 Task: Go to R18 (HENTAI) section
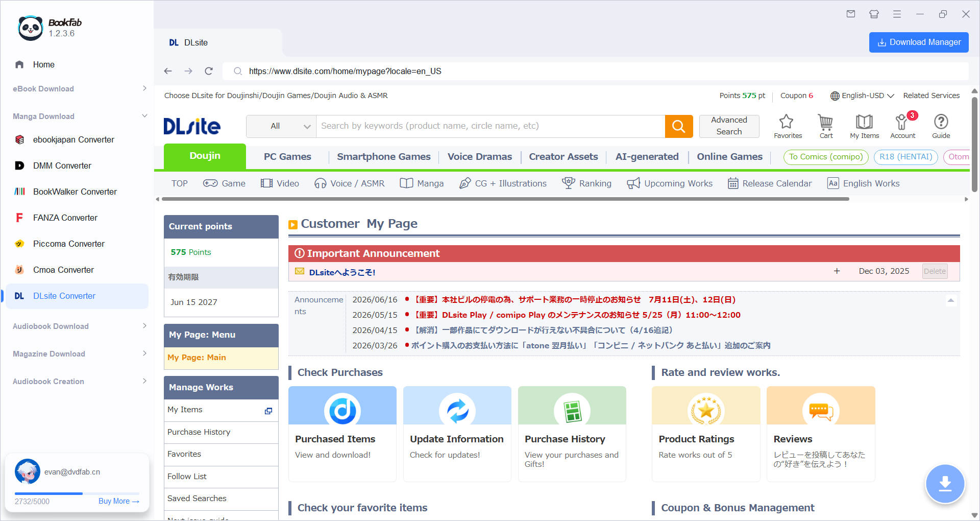point(905,157)
